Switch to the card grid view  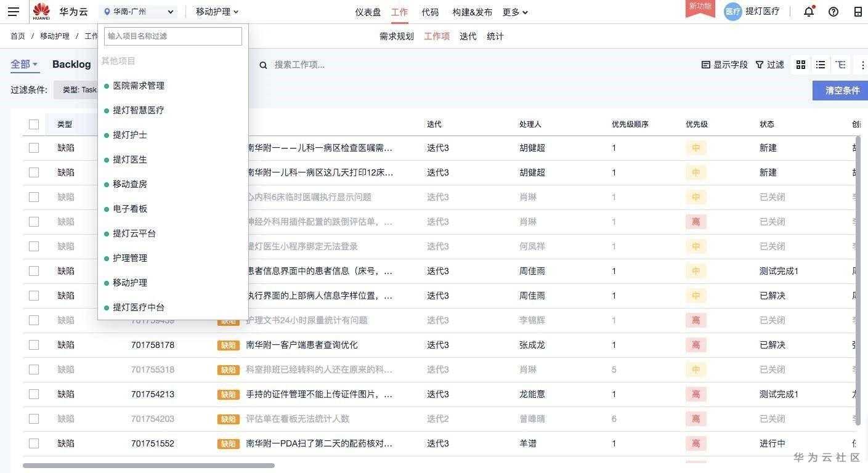pos(801,65)
